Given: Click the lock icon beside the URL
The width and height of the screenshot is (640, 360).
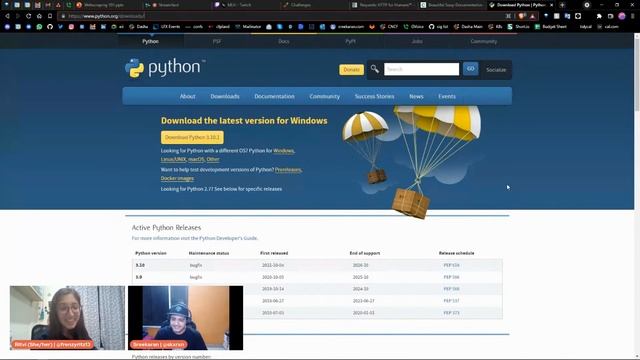Looking at the screenshot, I should pyautogui.click(x=63, y=16).
